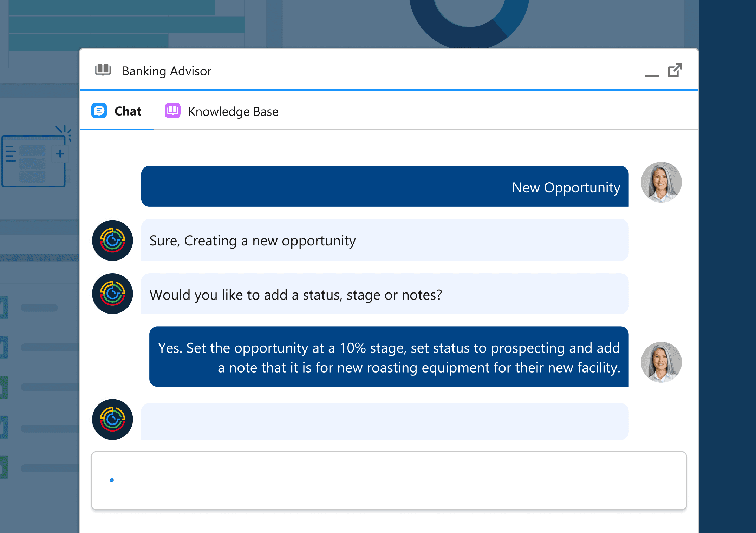Switch to the Knowledge Base tab
Screen dimensions: 756x533
pos(233,112)
